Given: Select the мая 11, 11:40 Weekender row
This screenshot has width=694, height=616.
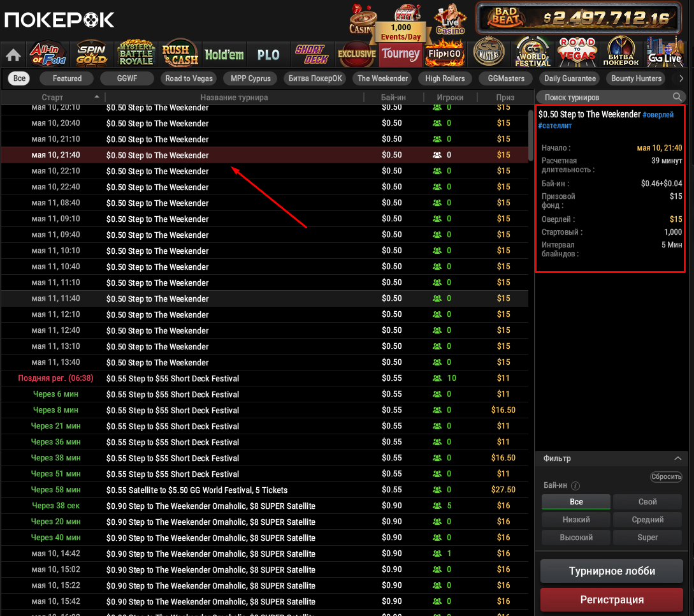Looking at the screenshot, I should click(x=264, y=298).
